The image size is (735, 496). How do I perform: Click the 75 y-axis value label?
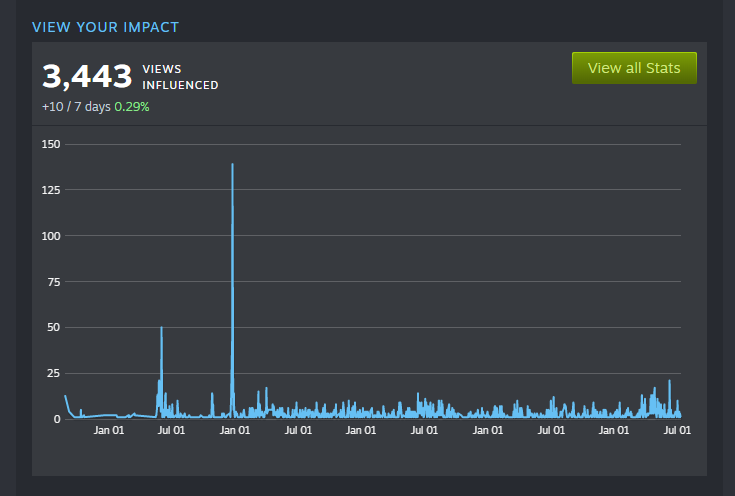coord(53,282)
